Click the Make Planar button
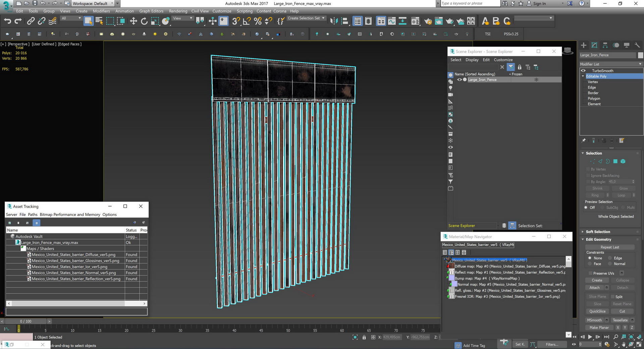Viewport: 644px width, 349px height. 599,328
